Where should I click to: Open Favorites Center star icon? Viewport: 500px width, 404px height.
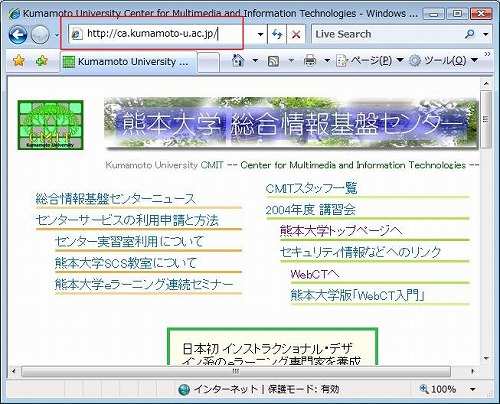[19, 61]
